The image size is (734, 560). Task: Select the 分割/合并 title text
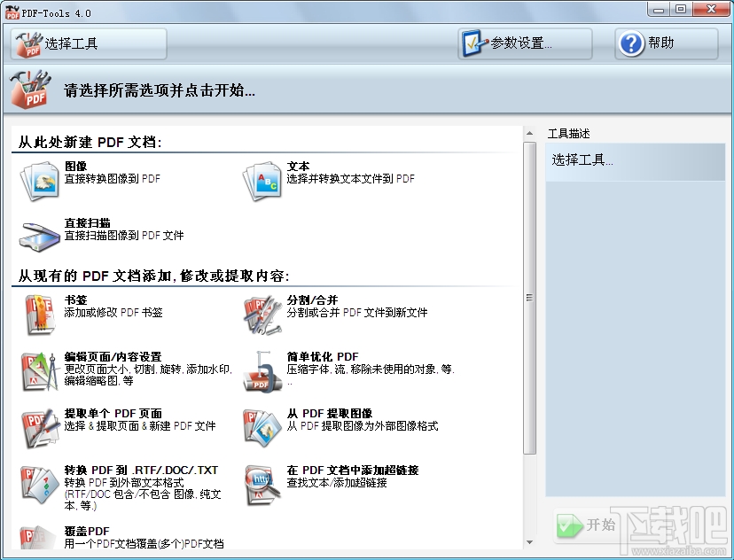(x=312, y=299)
